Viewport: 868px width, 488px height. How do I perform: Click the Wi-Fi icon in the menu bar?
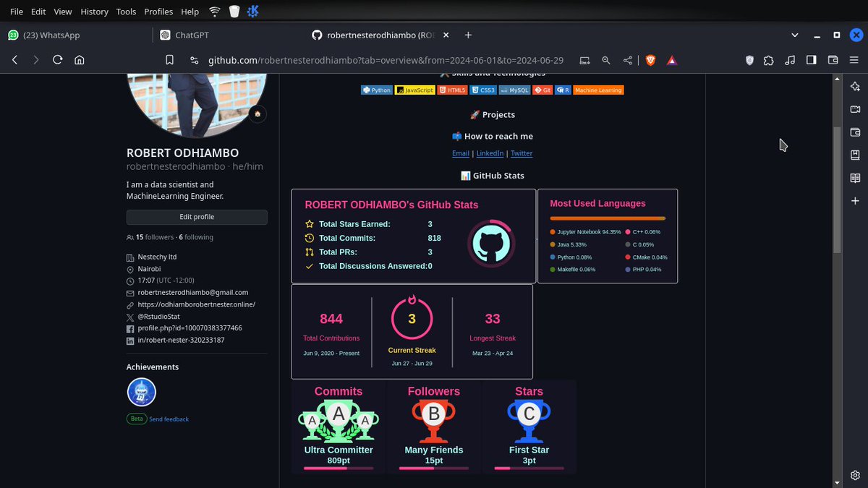[215, 12]
